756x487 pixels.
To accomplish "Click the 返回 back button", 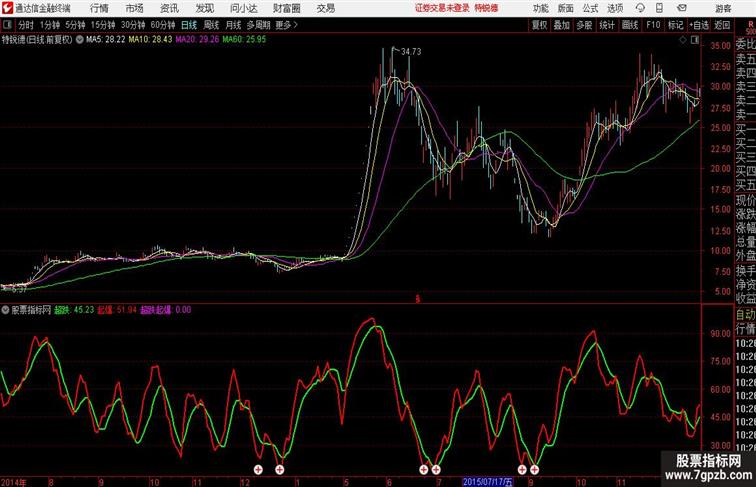I will [722, 25].
